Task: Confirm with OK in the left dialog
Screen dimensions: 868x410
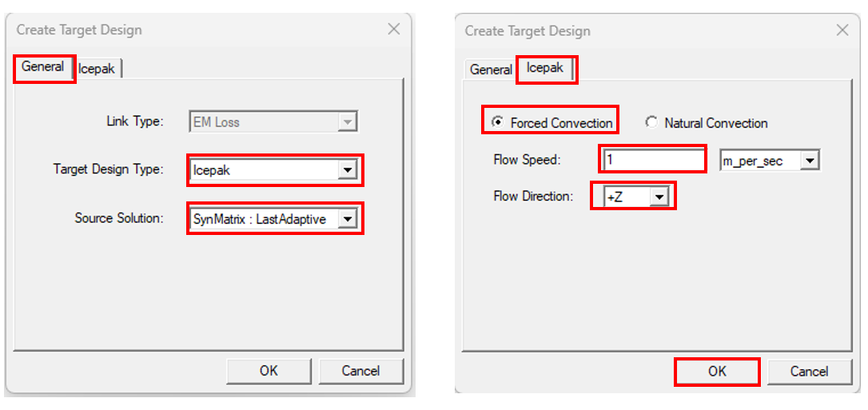Action: coord(269,371)
